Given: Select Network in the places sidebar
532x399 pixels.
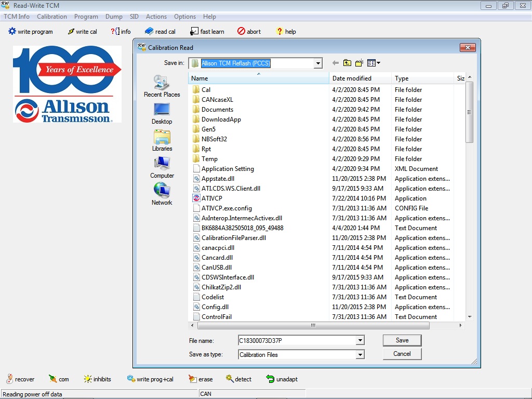Looking at the screenshot, I should pos(162,194).
